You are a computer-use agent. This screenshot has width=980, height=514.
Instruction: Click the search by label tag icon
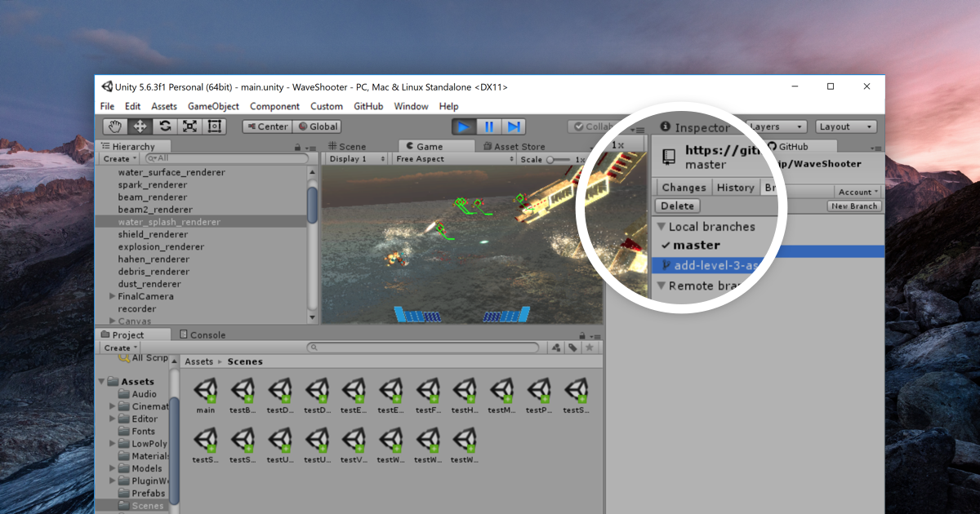coord(572,348)
